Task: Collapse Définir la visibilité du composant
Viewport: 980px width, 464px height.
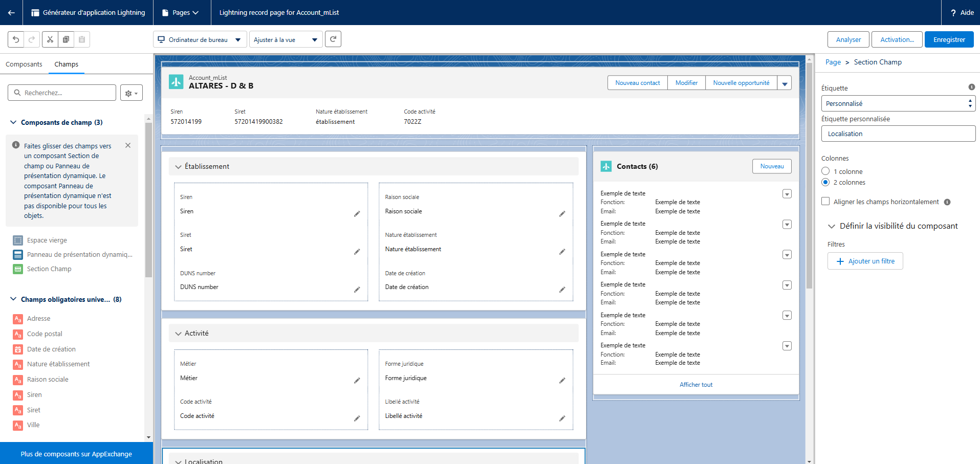Action: pos(832,226)
